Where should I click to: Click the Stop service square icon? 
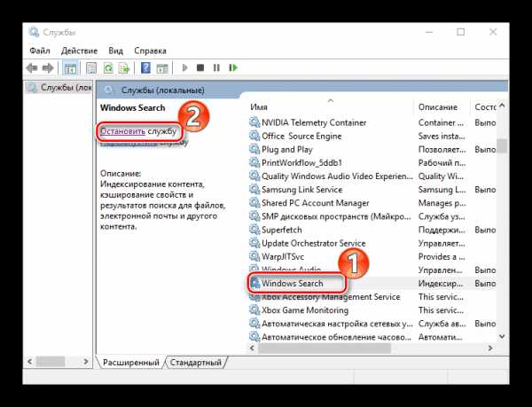point(200,67)
